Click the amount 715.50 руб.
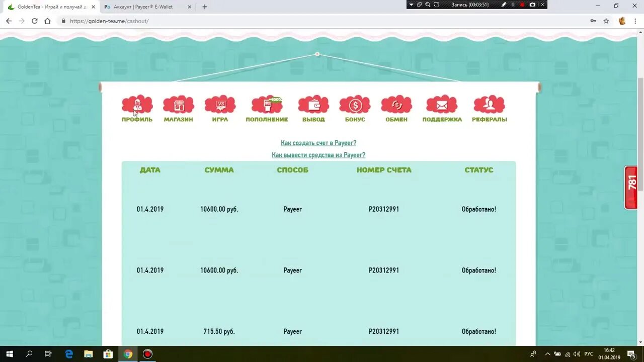Screen dimensions: 644x362 pyautogui.click(x=219, y=332)
